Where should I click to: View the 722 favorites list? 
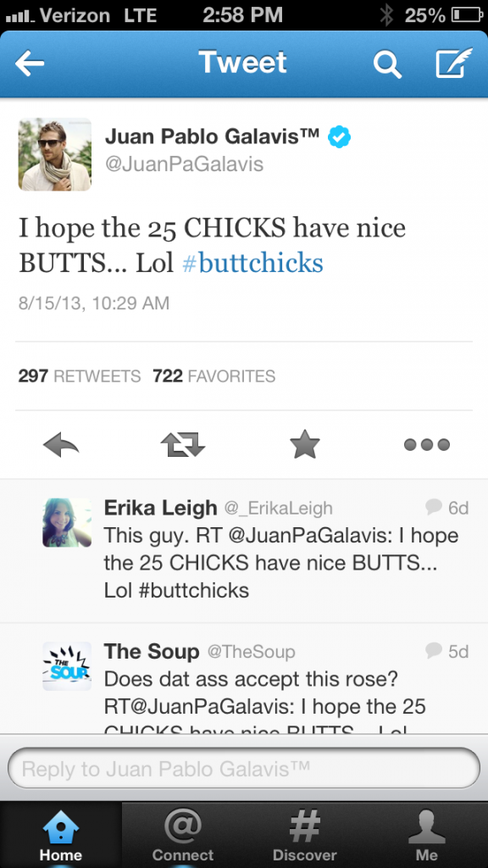214,376
